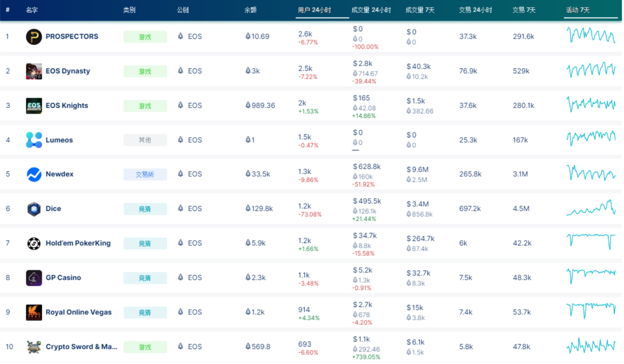Open the Newdex dapp link
The height and width of the screenshot is (364, 624).
pyautogui.click(x=60, y=174)
